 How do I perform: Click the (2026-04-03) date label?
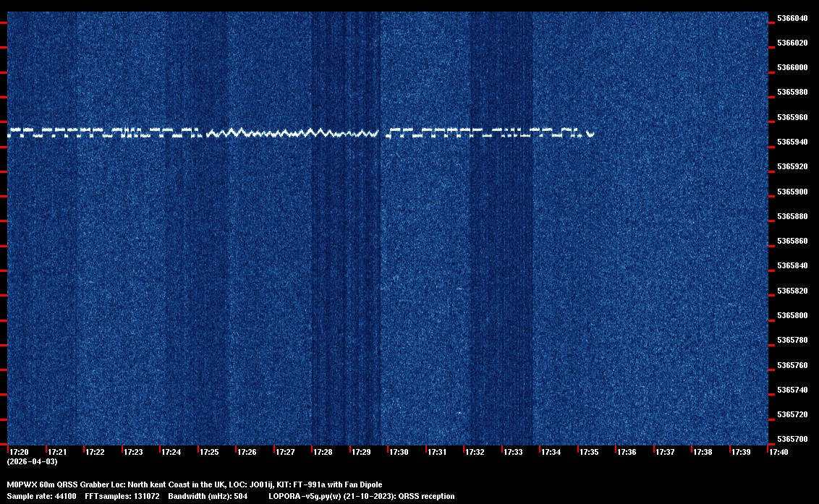(32, 461)
